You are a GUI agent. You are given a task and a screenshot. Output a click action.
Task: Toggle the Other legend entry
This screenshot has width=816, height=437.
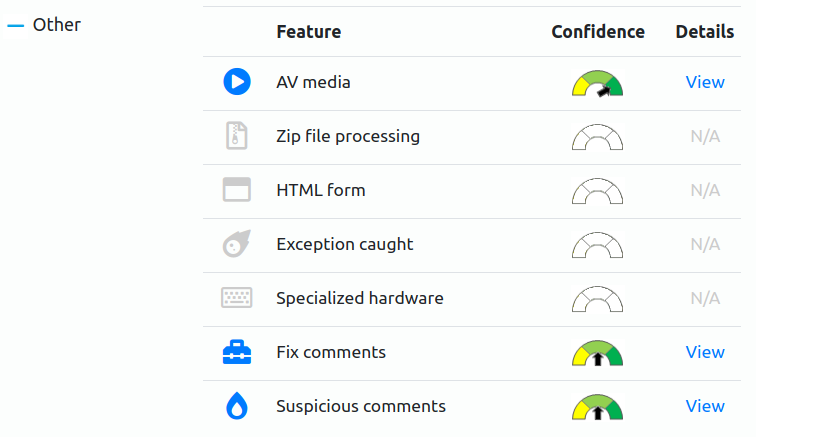44,24
